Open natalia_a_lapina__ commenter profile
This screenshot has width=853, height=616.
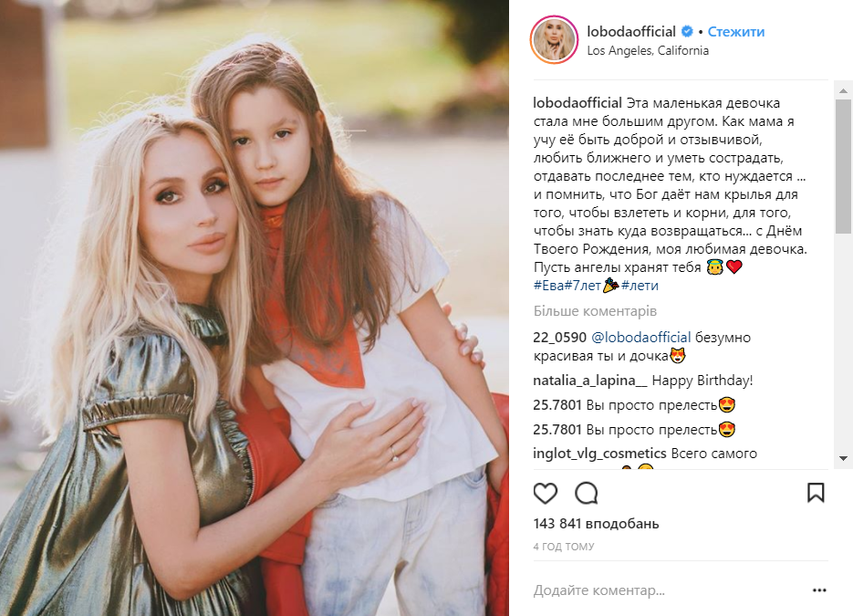pos(590,381)
